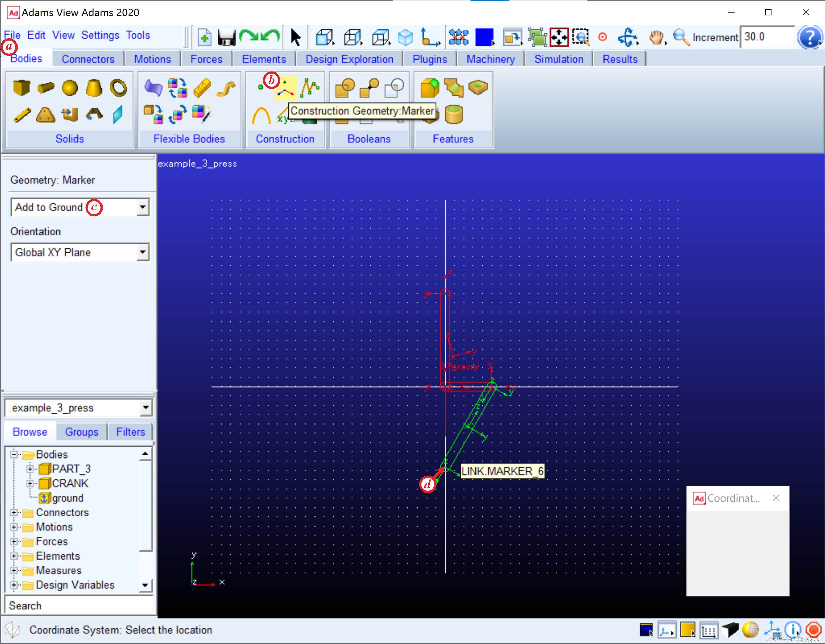Expand the Connectors tree folder
The height and width of the screenshot is (644, 825).
[14, 513]
